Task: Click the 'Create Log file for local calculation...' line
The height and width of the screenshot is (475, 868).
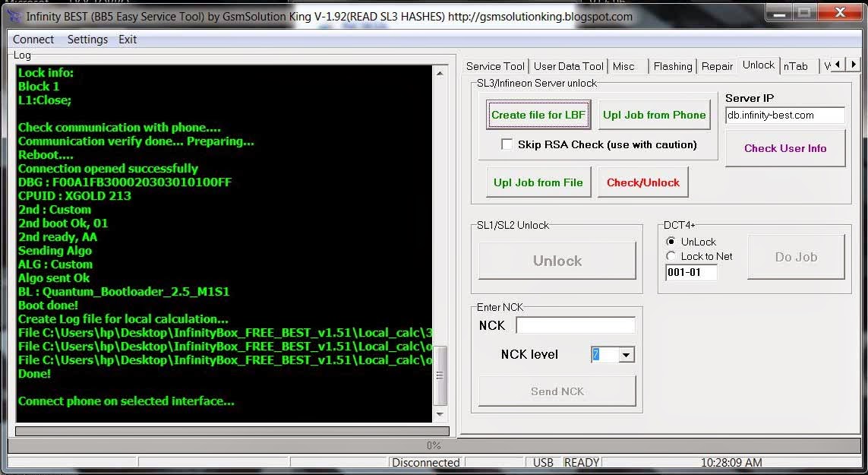Action: (x=123, y=318)
